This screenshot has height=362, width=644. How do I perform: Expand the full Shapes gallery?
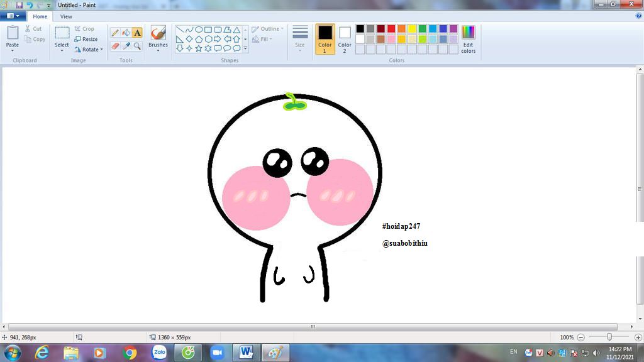pos(246,48)
